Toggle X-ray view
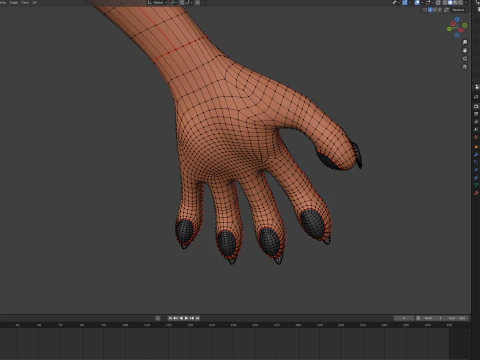Screen dimensions: 480x360 click(438, 2)
